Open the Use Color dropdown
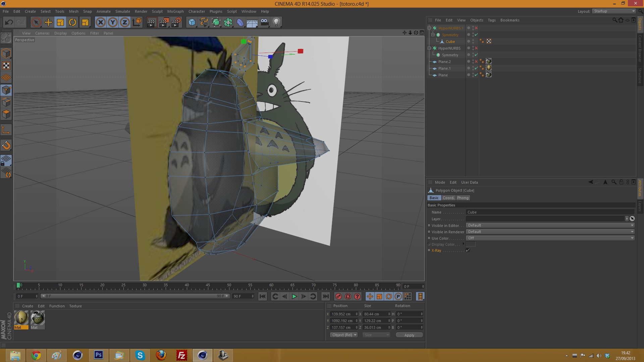The image size is (644, 362). (550, 238)
